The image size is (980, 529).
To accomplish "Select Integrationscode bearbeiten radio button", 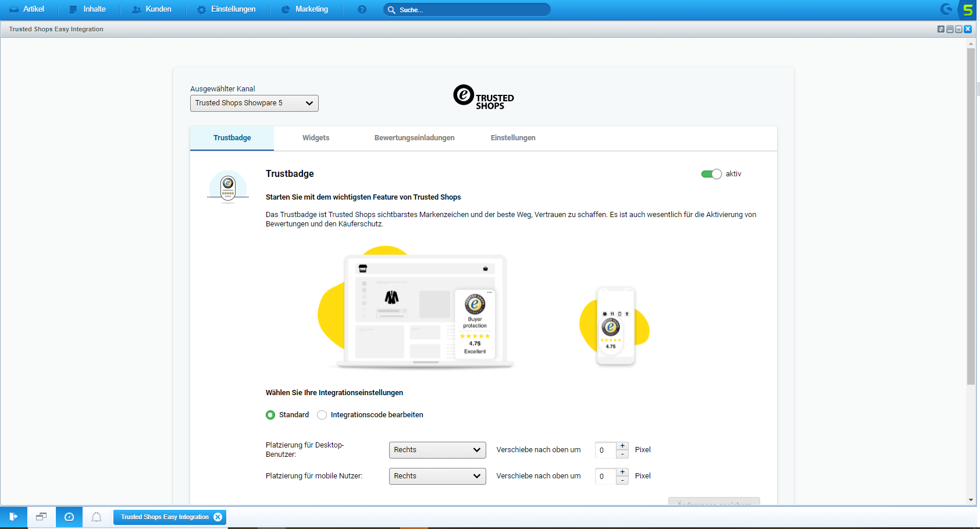I will 322,415.
